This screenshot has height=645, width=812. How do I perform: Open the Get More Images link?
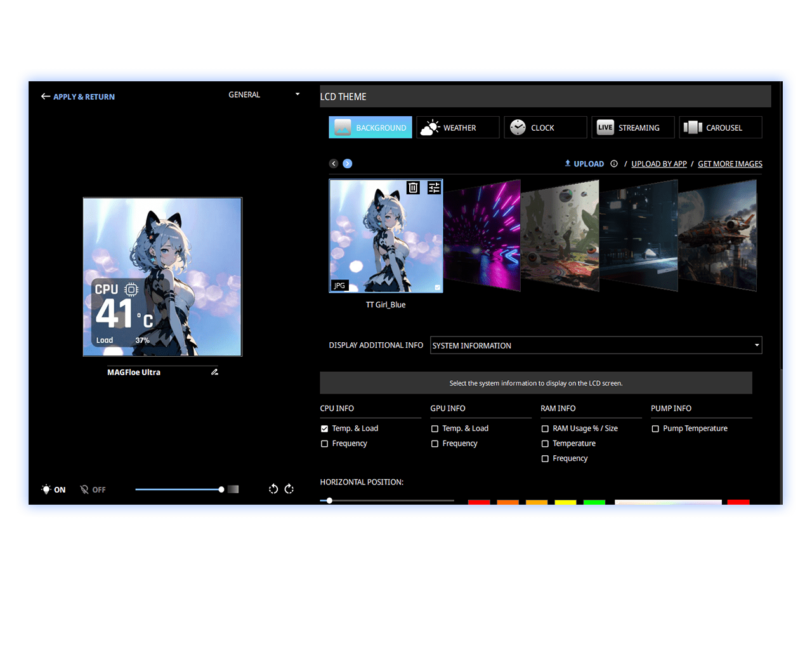point(730,164)
